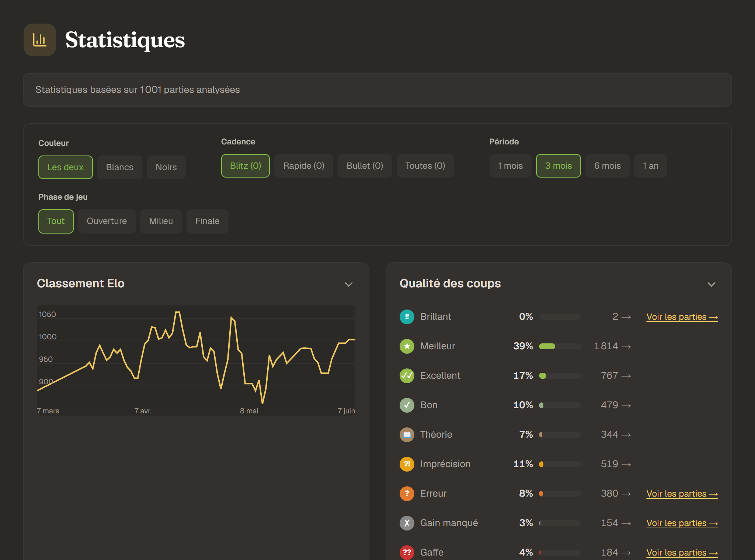Click the Théorie book icon
Image resolution: width=755 pixels, height=560 pixels.
tap(407, 435)
